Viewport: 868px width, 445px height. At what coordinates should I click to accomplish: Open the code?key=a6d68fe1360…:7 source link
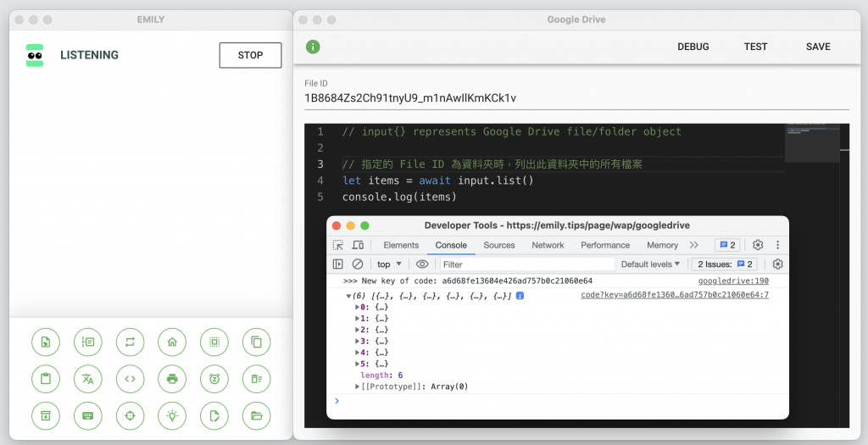pos(674,295)
